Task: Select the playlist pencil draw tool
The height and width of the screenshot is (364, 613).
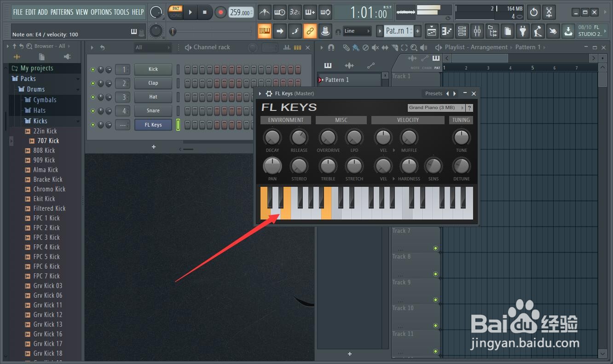Action: (346, 47)
